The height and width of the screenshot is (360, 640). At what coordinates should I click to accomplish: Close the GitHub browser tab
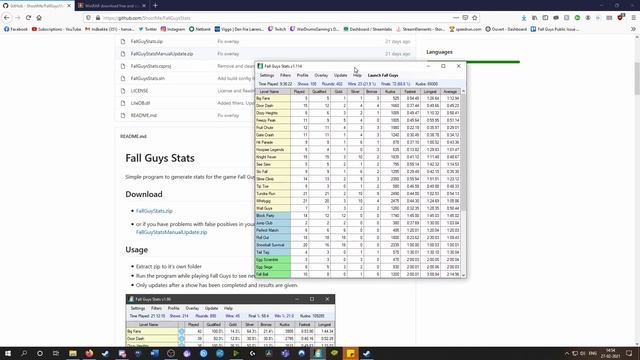point(69,6)
